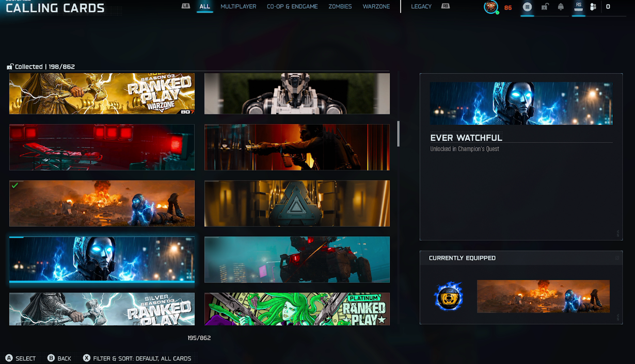Click the player level 86 number
Viewport: 635px width, 364px height.
point(508,7)
